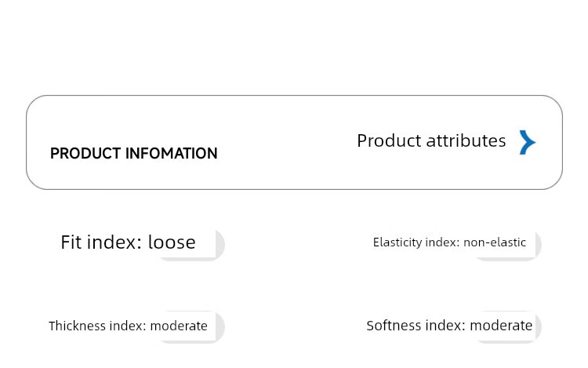
Task: Click the "Softness index" label text
Action: click(415, 326)
